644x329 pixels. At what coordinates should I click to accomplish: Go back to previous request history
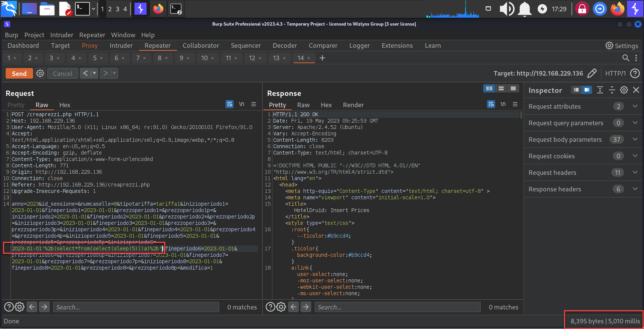[x=86, y=73]
